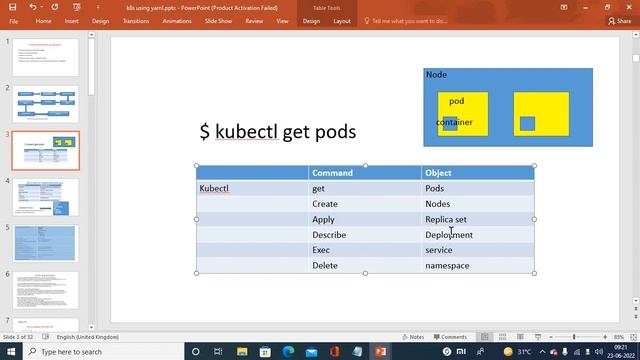Toggle the Notes pane button
The image size is (640, 360).
(x=413, y=337)
